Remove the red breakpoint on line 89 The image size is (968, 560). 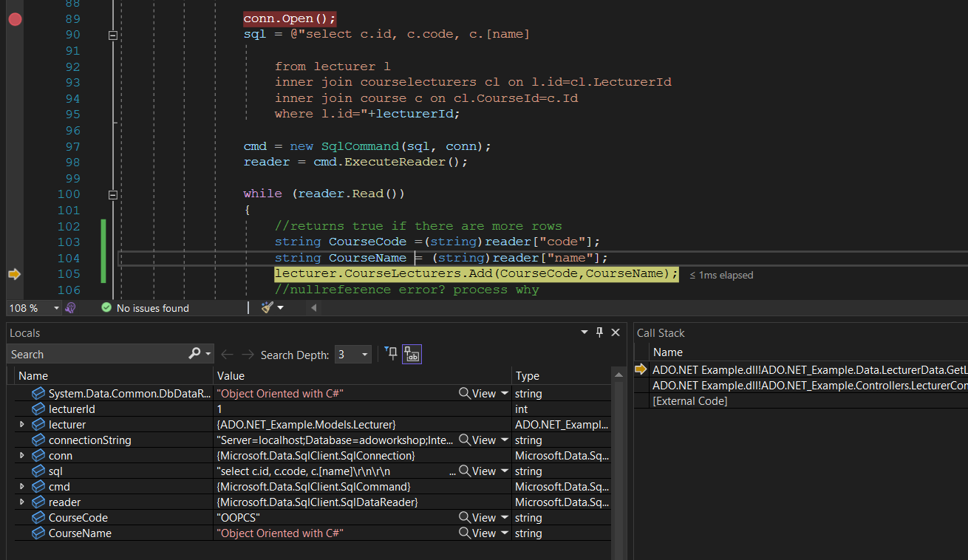point(15,19)
